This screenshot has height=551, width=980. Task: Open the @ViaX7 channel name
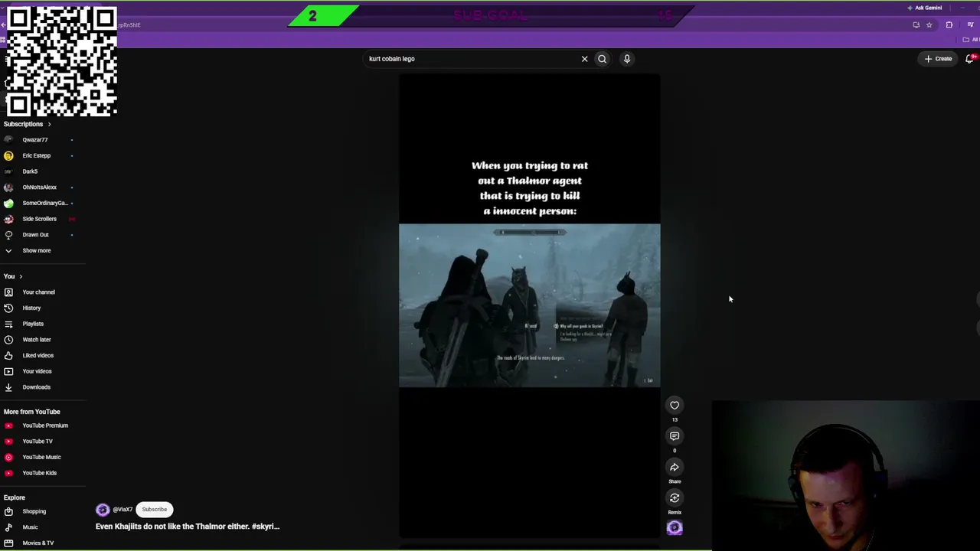click(122, 510)
